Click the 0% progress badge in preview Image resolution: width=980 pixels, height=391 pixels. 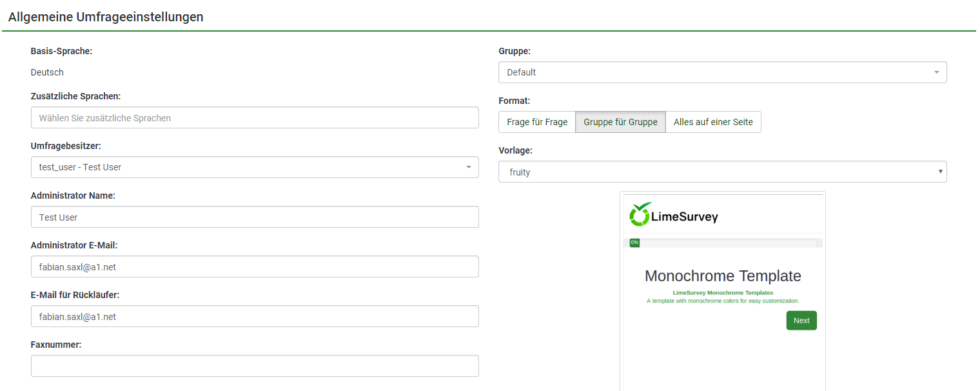coord(634,243)
